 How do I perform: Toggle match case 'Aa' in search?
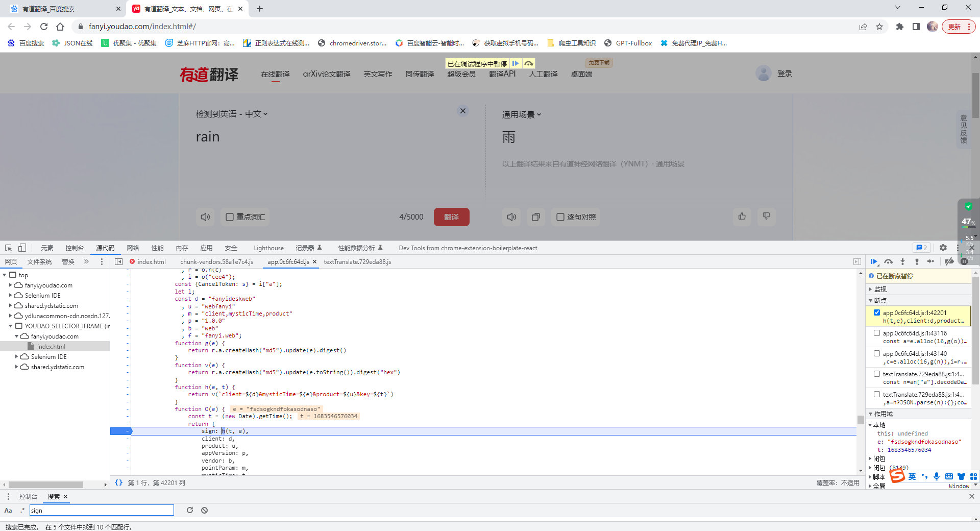(8, 510)
